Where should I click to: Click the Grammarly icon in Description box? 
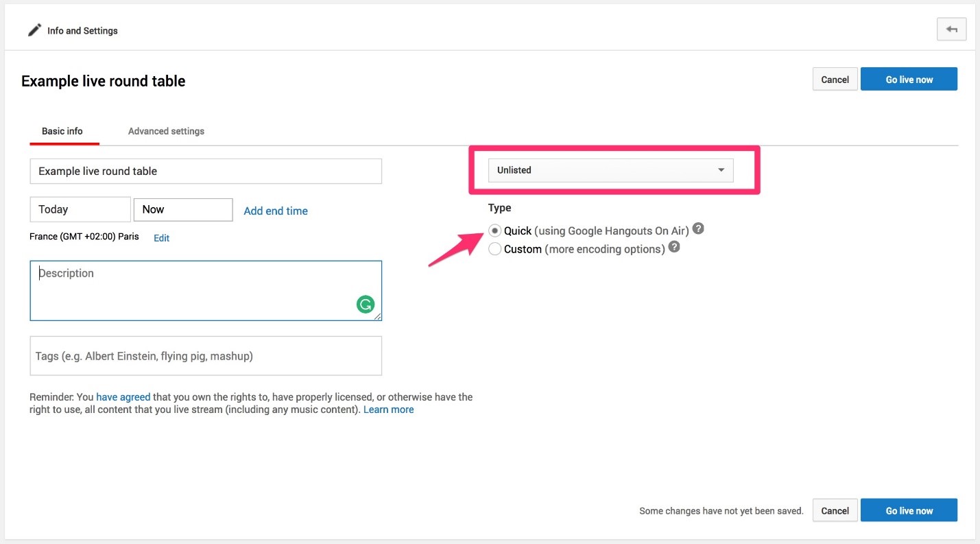(366, 305)
